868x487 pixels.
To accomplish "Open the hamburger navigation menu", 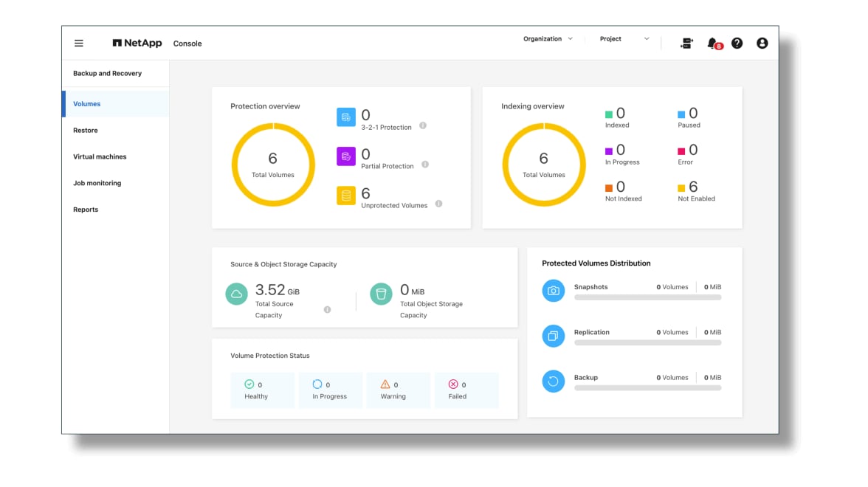I will [x=78, y=43].
